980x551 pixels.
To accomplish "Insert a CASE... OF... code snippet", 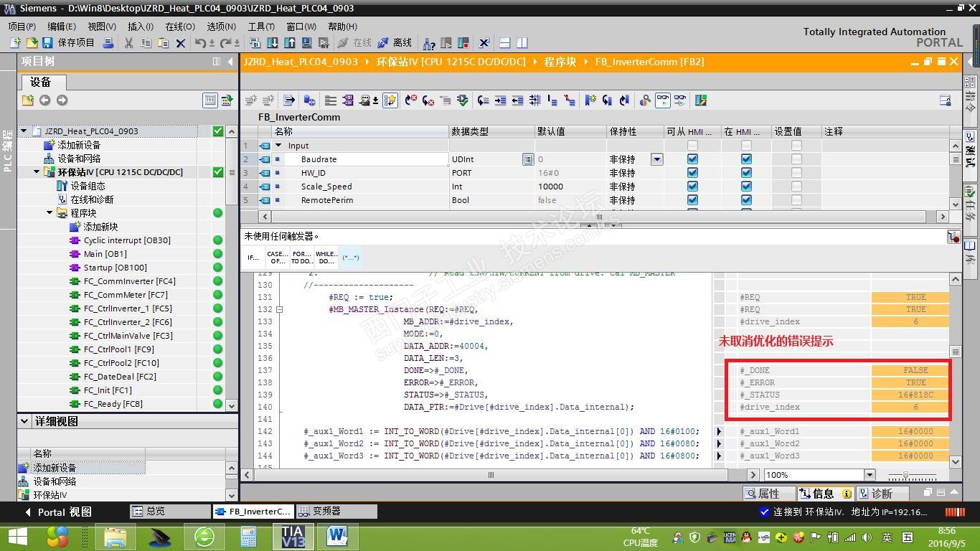I will coord(277,257).
